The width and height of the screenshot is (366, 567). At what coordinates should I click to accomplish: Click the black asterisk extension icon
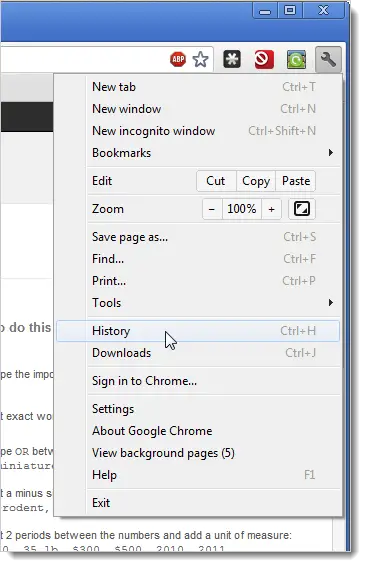(x=232, y=59)
